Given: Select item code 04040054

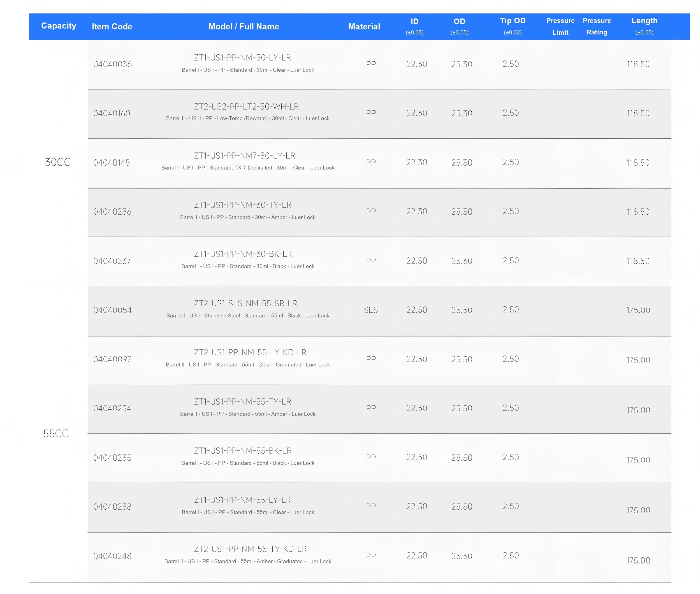Looking at the screenshot, I should pyautogui.click(x=112, y=310).
